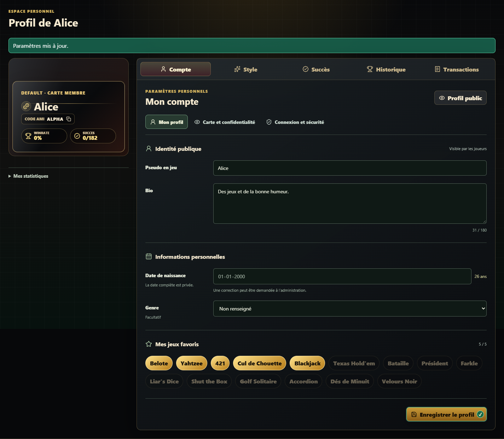Expand Mes statistiques section

pyautogui.click(x=28, y=176)
